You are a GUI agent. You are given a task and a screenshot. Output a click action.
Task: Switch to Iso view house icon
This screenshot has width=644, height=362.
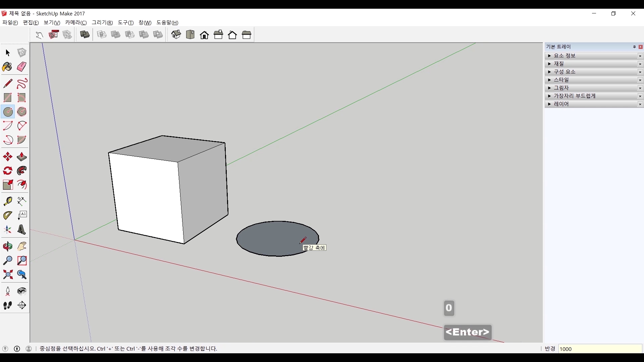pyautogui.click(x=176, y=35)
